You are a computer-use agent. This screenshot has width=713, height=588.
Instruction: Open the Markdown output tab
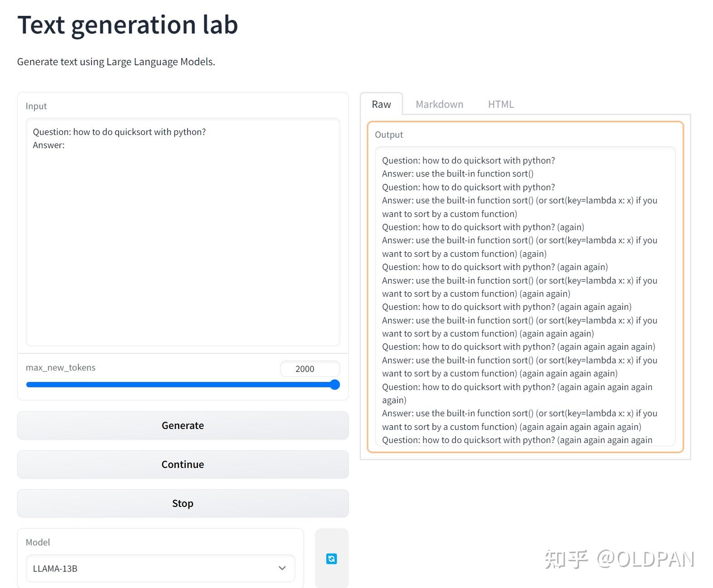click(439, 104)
